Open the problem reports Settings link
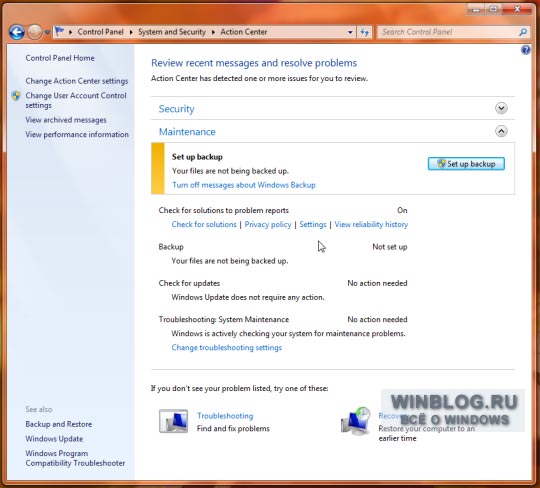Screen dimensions: 540x488 313,225
